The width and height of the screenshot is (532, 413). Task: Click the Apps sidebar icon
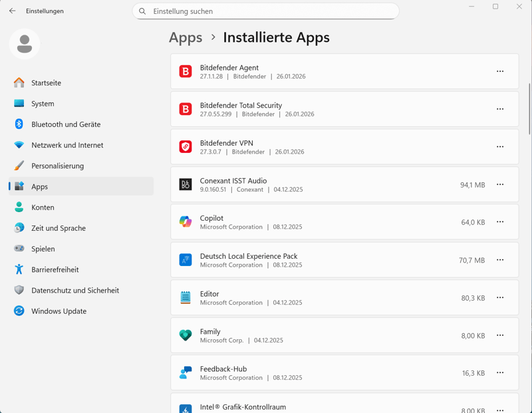(x=19, y=186)
